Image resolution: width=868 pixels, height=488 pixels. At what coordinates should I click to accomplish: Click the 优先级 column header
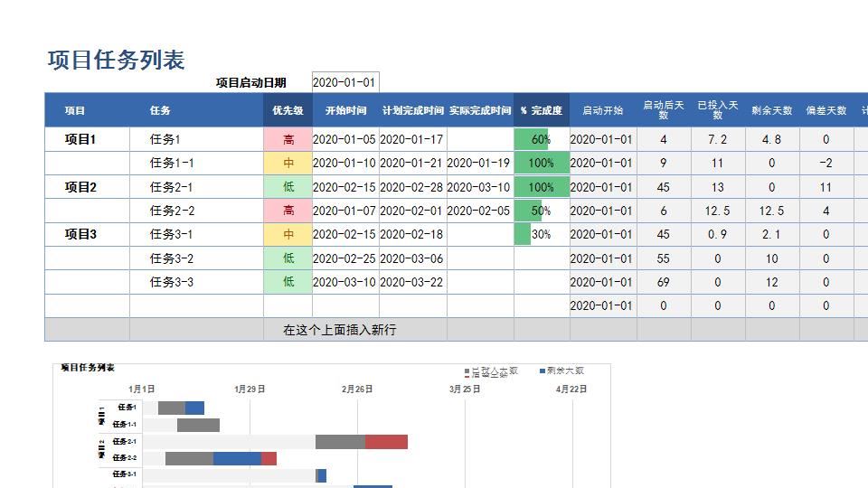(288, 110)
